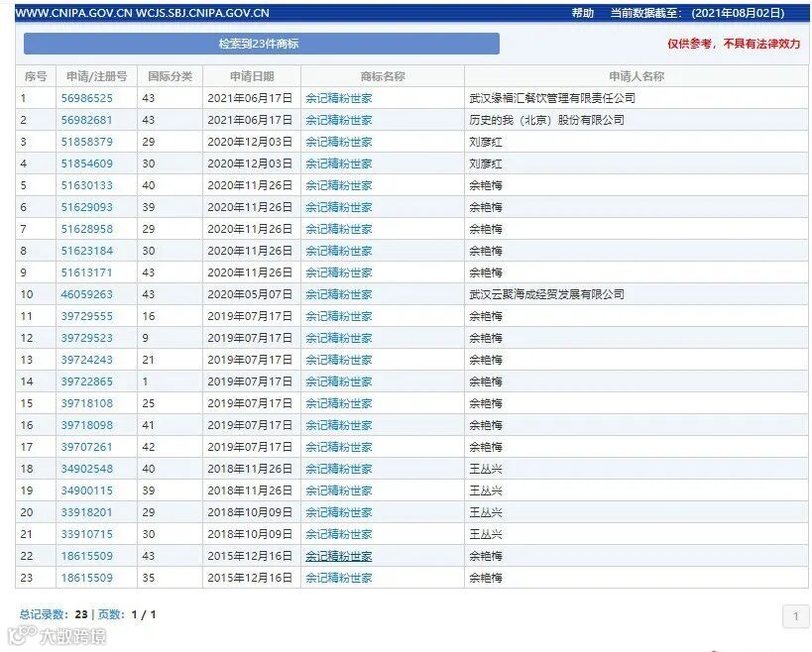Open registration number 51629093
812x652 pixels.
tap(86, 207)
